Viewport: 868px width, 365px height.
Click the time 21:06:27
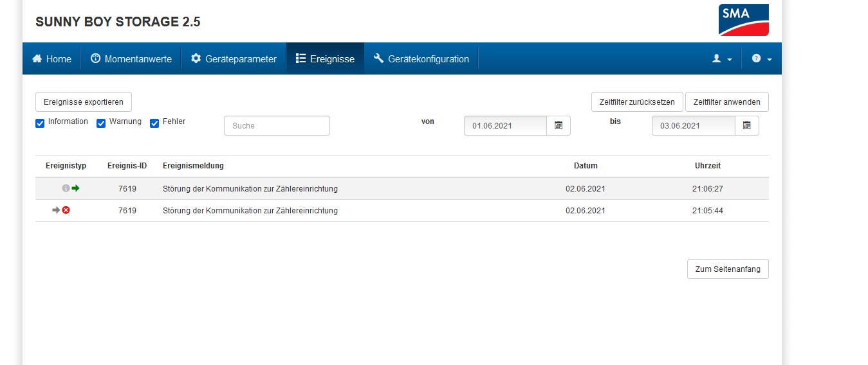click(x=708, y=189)
